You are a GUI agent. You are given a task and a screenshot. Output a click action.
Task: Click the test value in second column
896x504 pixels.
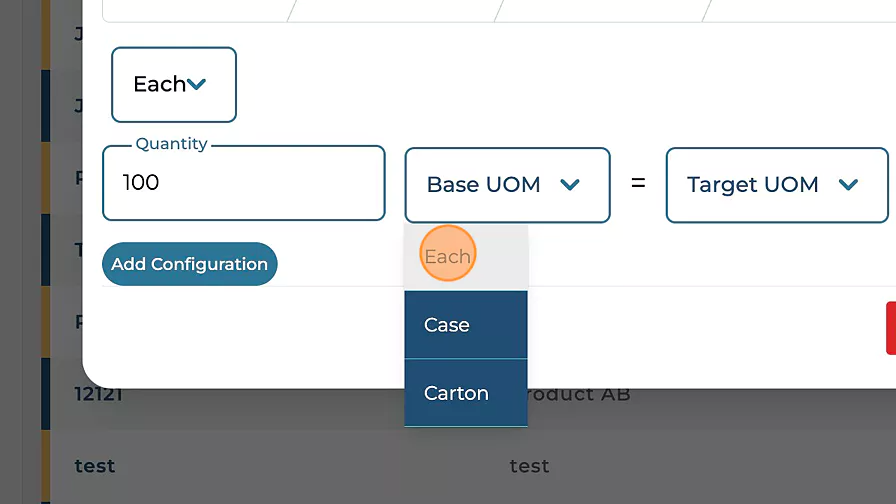pos(529,466)
